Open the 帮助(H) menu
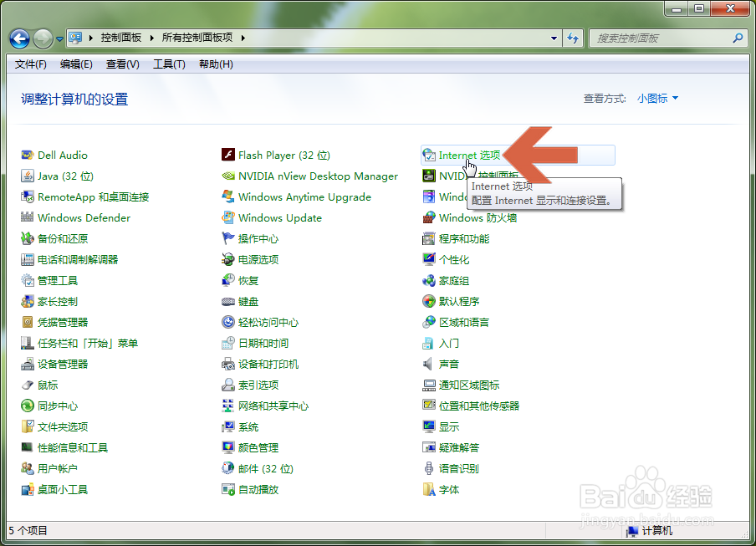 coord(216,64)
